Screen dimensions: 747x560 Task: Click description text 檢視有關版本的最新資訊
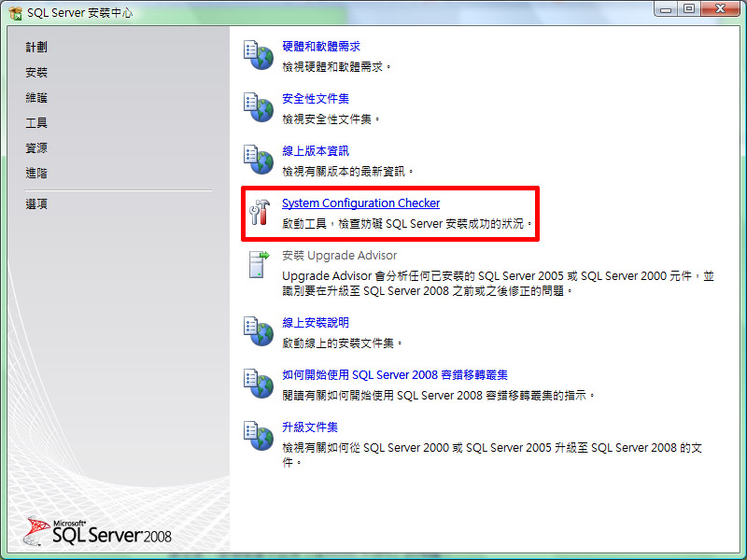(x=347, y=172)
